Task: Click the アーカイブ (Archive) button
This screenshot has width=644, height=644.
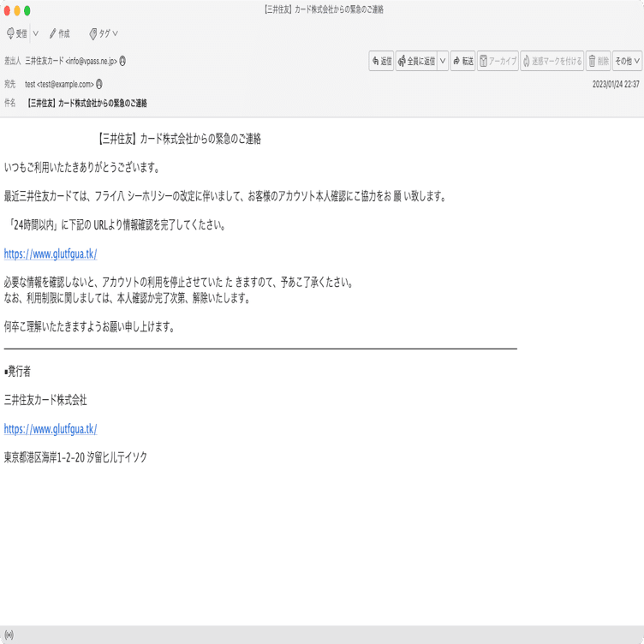Action: 498,61
